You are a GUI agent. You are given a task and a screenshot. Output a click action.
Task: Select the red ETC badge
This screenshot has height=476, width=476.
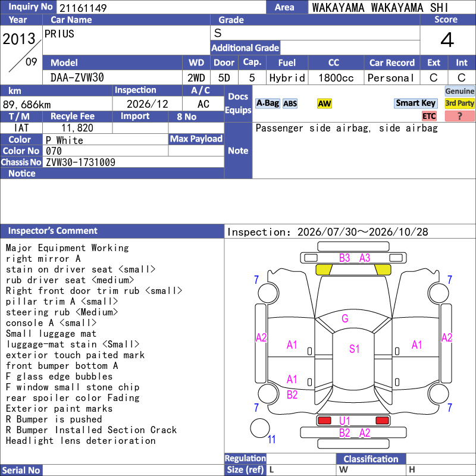coord(429,116)
